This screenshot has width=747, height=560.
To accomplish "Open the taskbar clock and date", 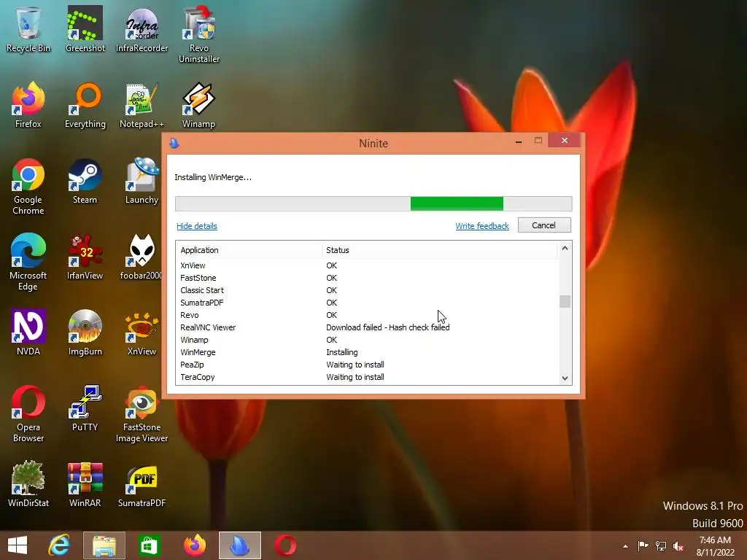I will click(x=715, y=545).
